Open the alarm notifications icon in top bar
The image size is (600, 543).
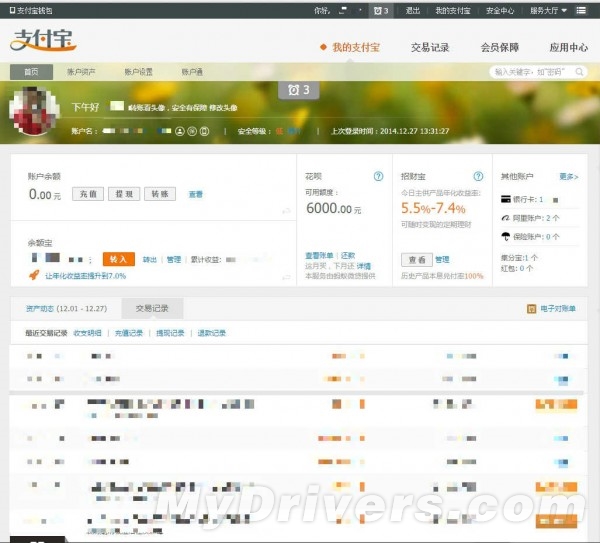tap(381, 11)
